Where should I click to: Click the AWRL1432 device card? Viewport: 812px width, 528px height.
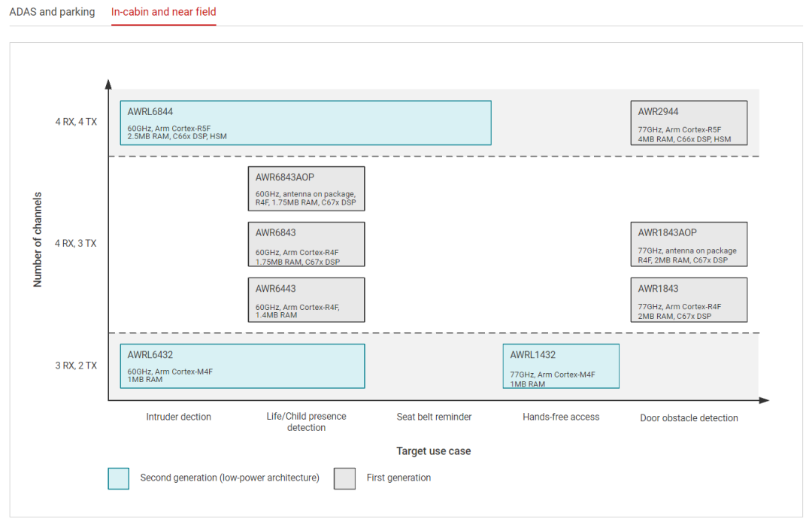[560, 366]
